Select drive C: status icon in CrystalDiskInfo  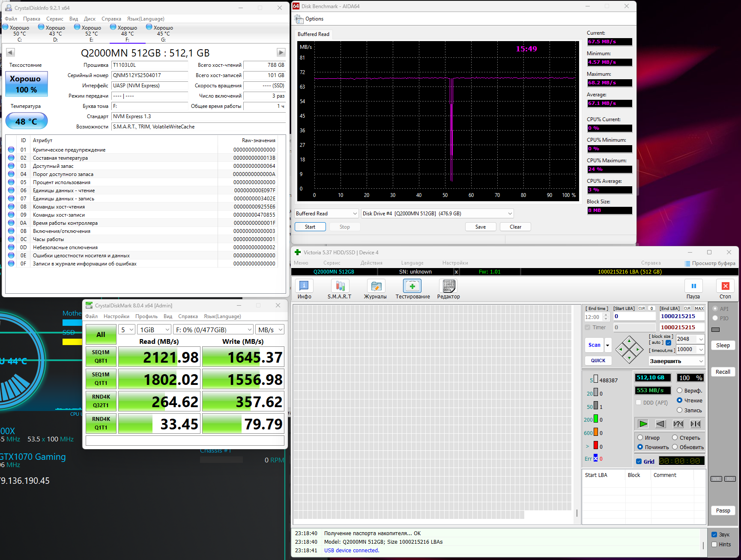pyautogui.click(x=5, y=27)
